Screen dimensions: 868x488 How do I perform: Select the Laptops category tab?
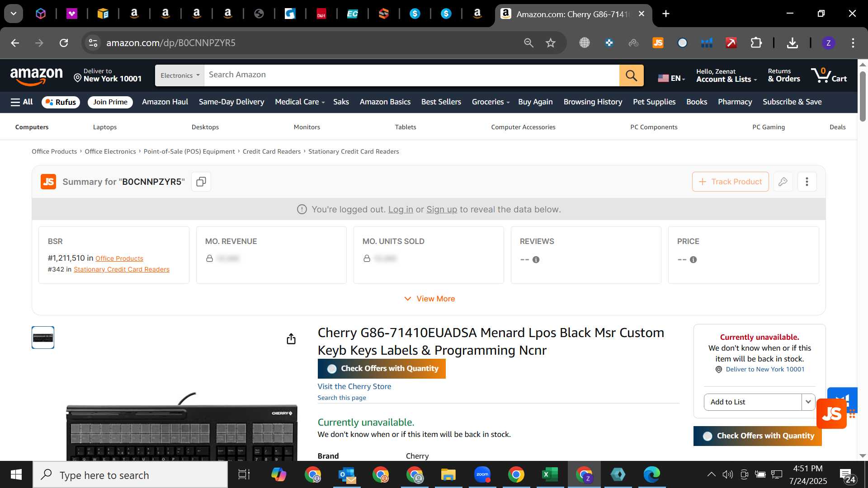coord(105,127)
